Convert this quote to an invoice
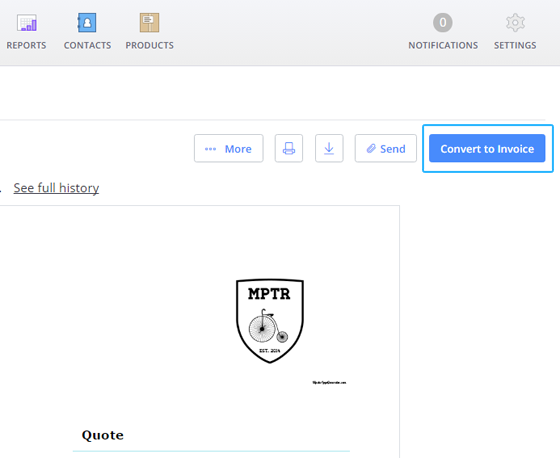 coord(487,148)
